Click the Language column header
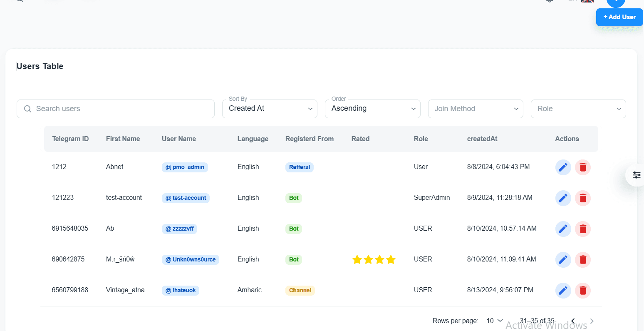644x331 pixels. pos(253,139)
